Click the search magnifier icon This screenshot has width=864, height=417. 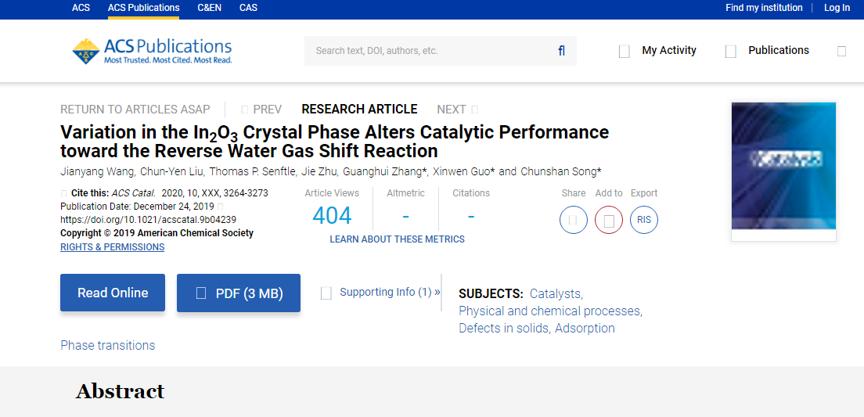pyautogui.click(x=561, y=51)
